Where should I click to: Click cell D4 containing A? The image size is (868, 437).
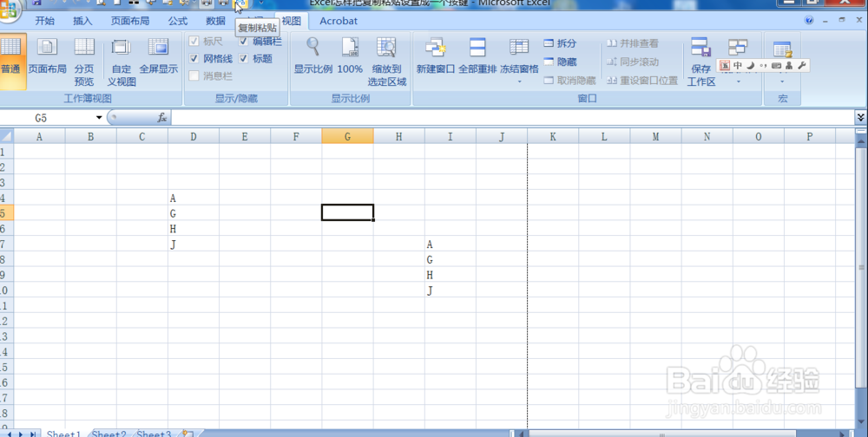[x=194, y=198]
